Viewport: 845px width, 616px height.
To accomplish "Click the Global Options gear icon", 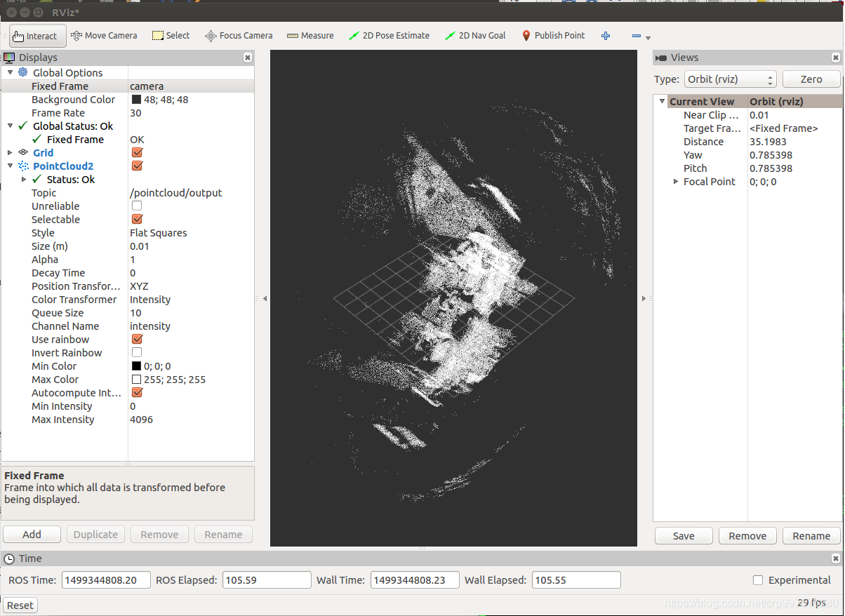I will (x=23, y=72).
